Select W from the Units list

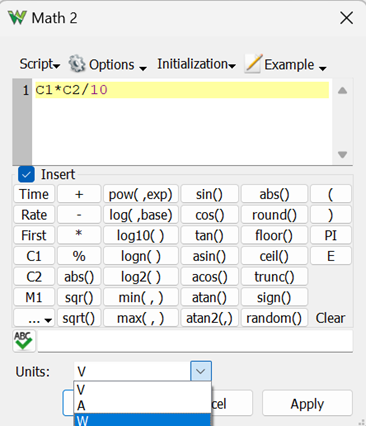click(142, 420)
